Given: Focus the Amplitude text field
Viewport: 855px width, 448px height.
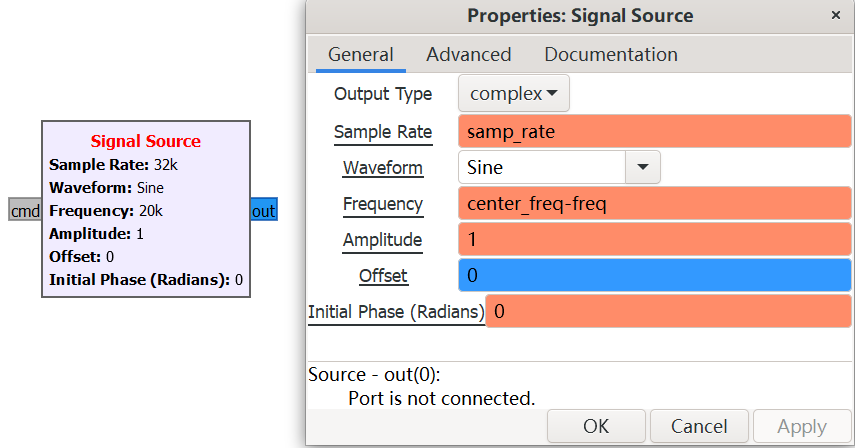Looking at the screenshot, I should click(655, 240).
